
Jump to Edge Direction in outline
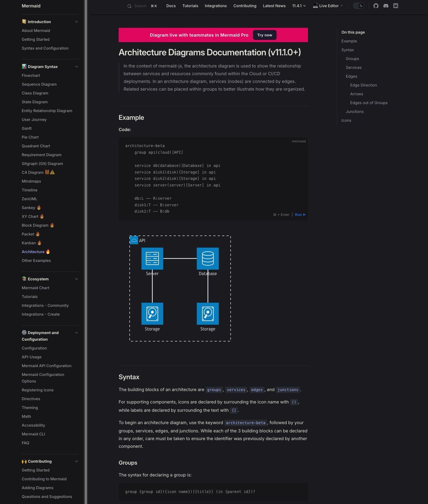click(363, 85)
